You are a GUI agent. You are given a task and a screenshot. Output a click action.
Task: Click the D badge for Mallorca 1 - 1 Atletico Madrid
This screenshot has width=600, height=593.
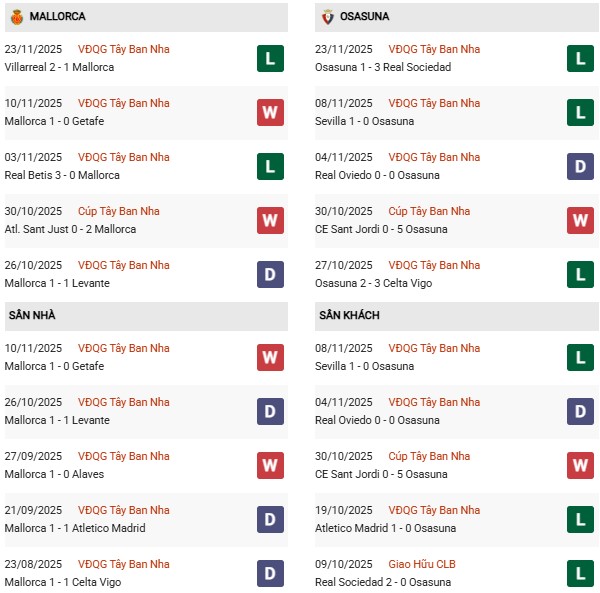pos(269,519)
